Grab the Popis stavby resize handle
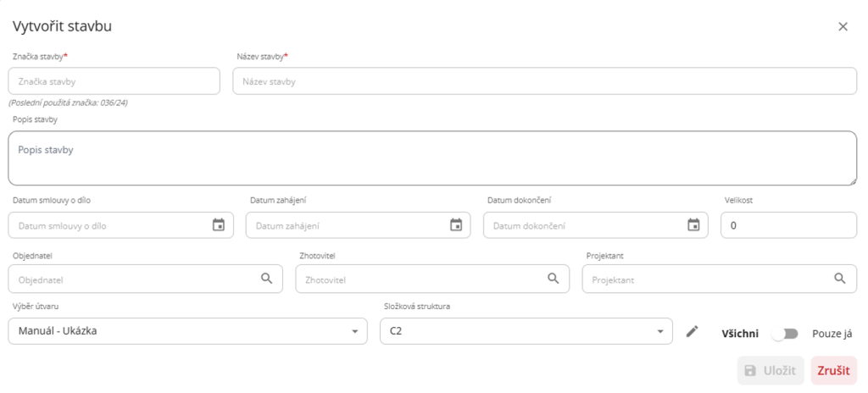868x393 pixels. tap(851, 180)
